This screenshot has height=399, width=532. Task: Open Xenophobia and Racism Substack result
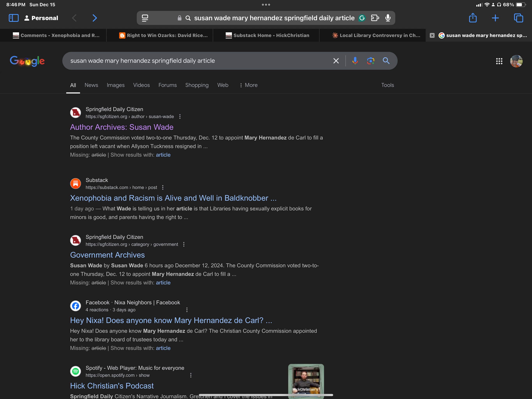[x=173, y=198]
